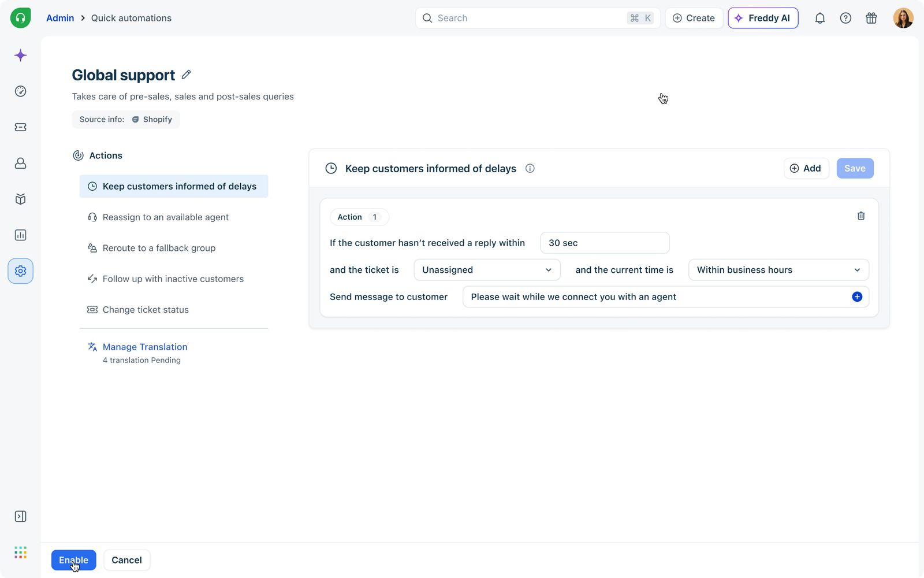The image size is (924, 578).
Task: Click the Cancel button
Action: pos(126,560)
